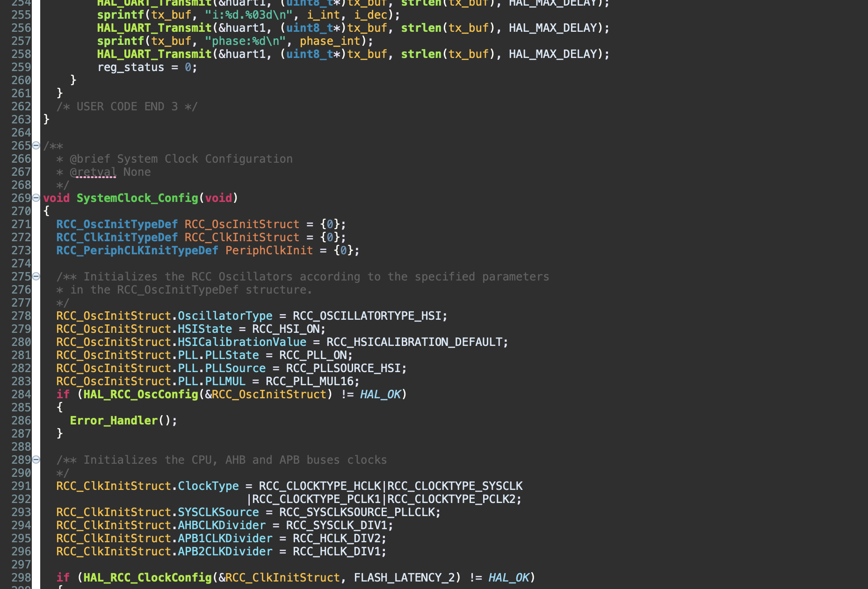Click RCC_OscInitTypeDef type on line 271

(117, 224)
